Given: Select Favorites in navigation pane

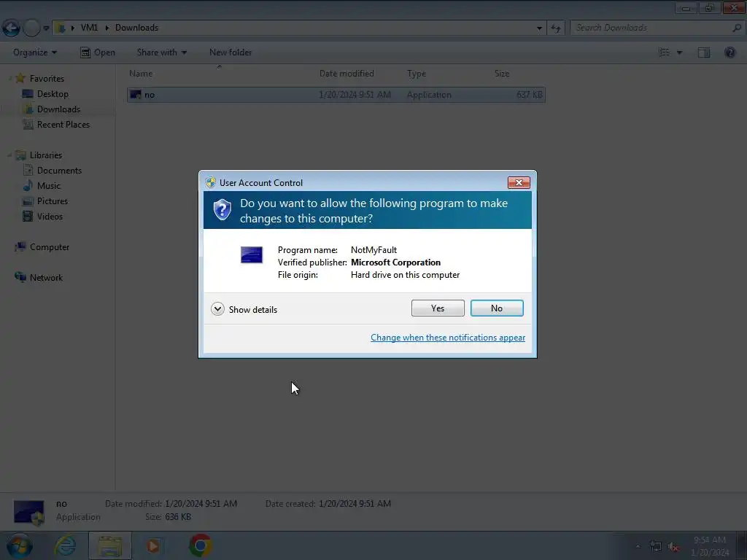Looking at the screenshot, I should (x=47, y=79).
